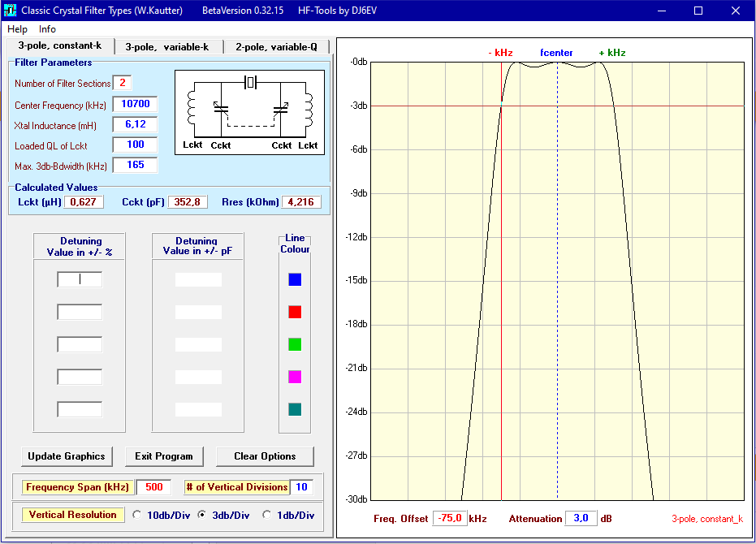
Task: Click the 3-pole, constant_k plot caption
Action: point(707,519)
